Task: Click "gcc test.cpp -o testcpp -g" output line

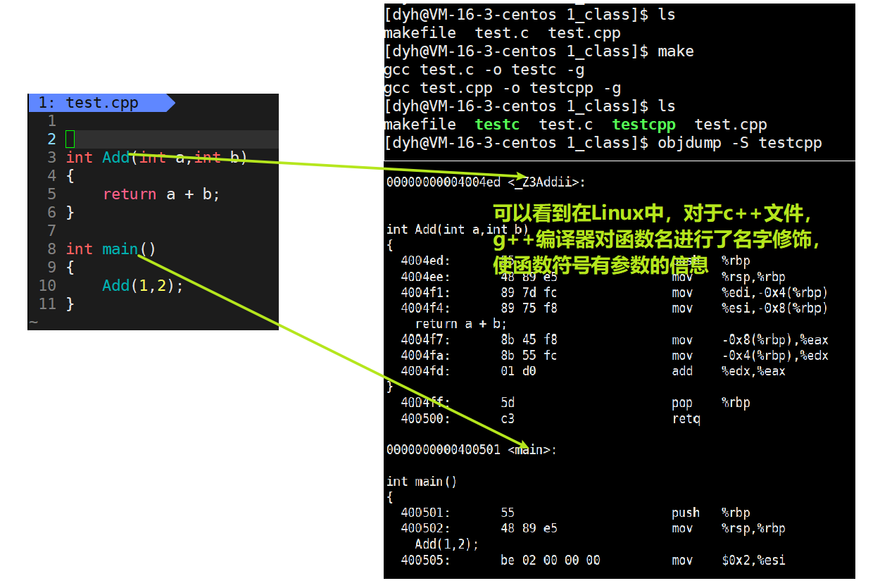Action: pyautogui.click(x=503, y=88)
